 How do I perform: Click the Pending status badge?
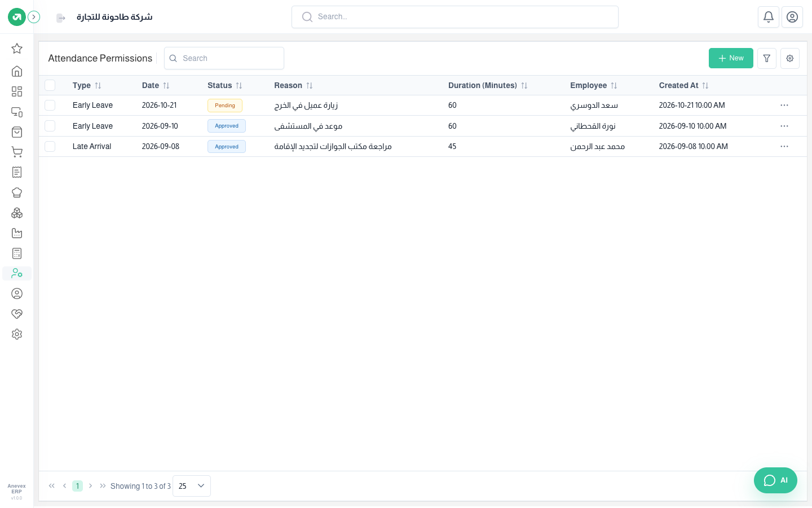click(x=225, y=106)
